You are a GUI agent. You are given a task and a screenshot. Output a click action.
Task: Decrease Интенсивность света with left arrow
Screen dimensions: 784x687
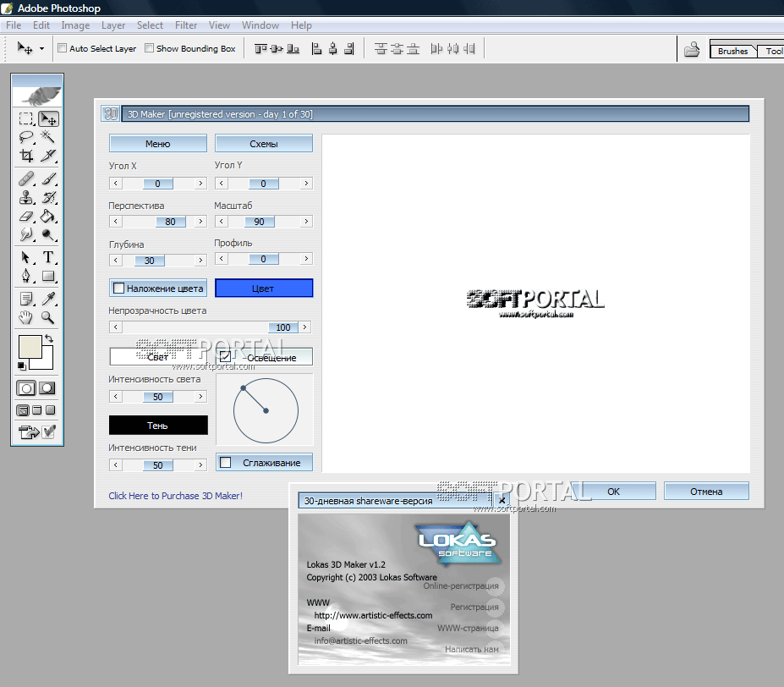[116, 396]
